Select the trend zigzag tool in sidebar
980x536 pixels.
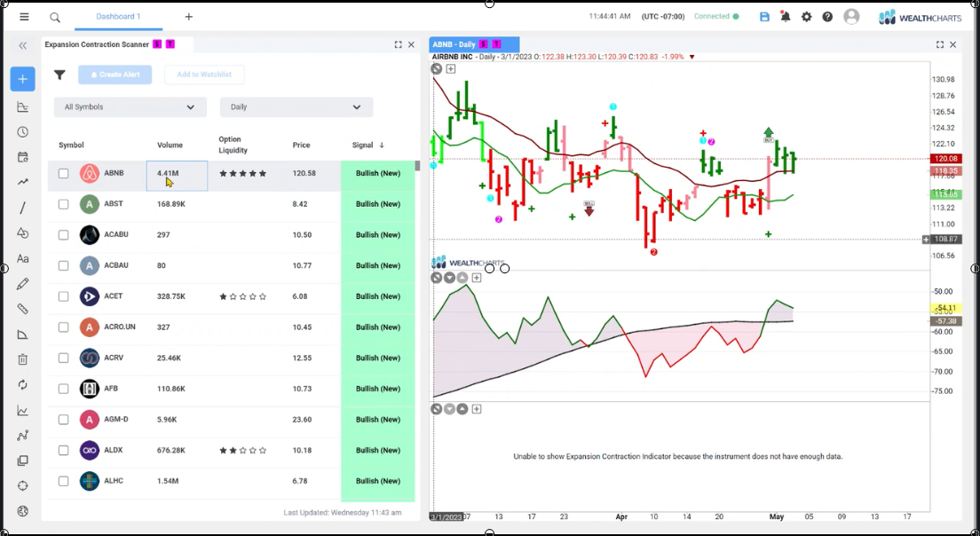click(x=22, y=183)
